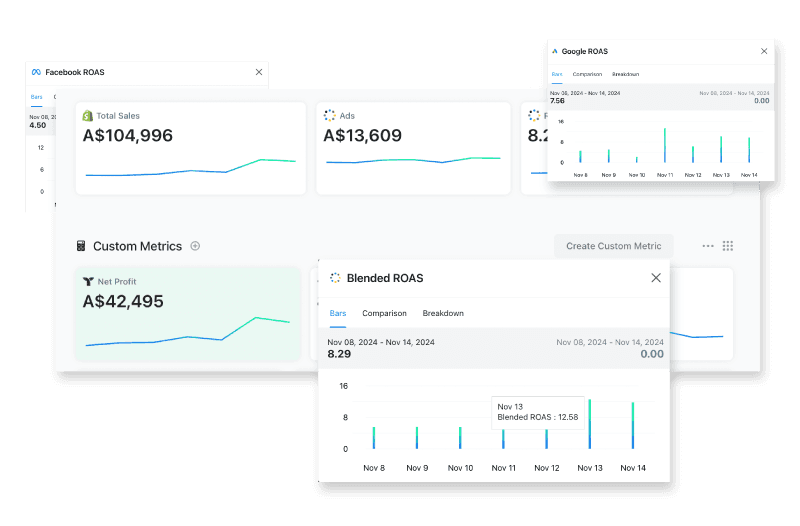The image size is (800, 526).
Task: Click the 8.29 Blended ROAS value
Action: coord(339,354)
